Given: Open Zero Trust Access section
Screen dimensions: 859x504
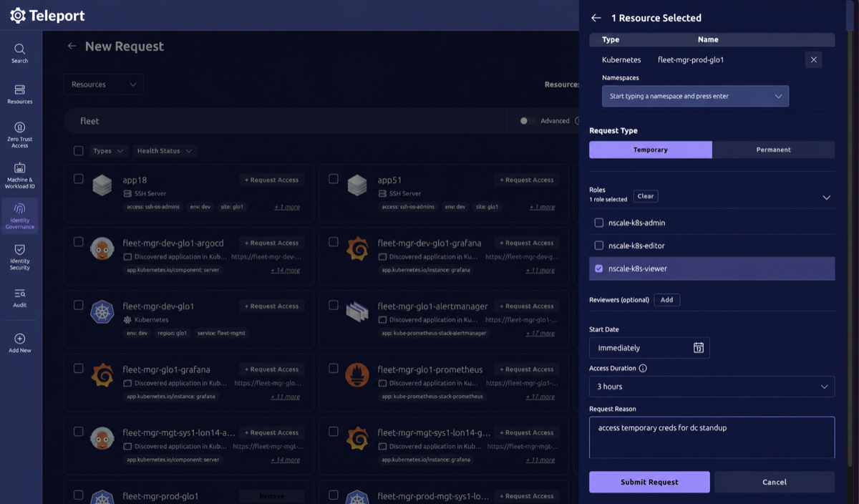Looking at the screenshot, I should click(20, 135).
